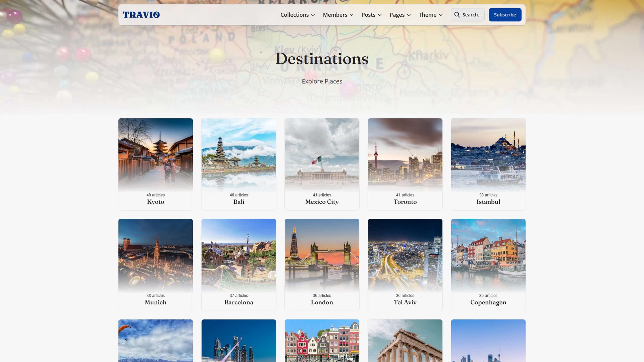The image size is (644, 362).
Task: Click the Kyoto title link
Action: pyautogui.click(x=155, y=202)
